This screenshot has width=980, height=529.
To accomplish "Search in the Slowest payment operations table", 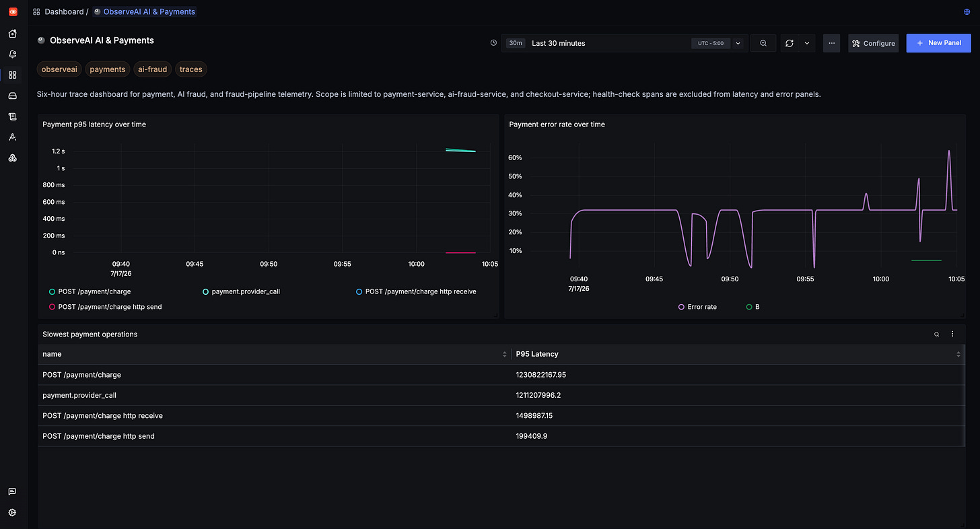I will 936,334.
